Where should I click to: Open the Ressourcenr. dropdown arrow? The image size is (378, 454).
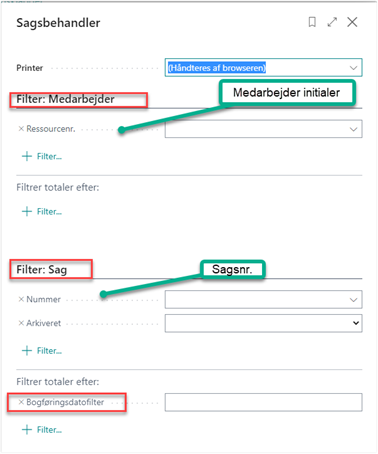(353, 129)
